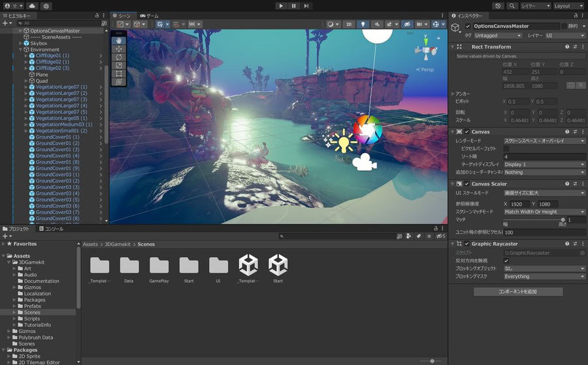Toggle scene lighting lightbulb button

[363, 24]
